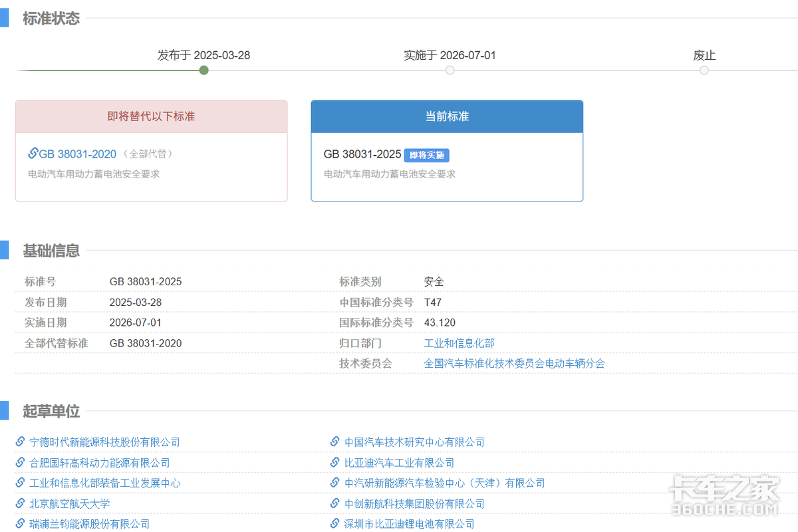The image size is (798, 532).
Task: Click link icon next to 合肥国轩高科动力能源有限公司
Action: pos(21,463)
